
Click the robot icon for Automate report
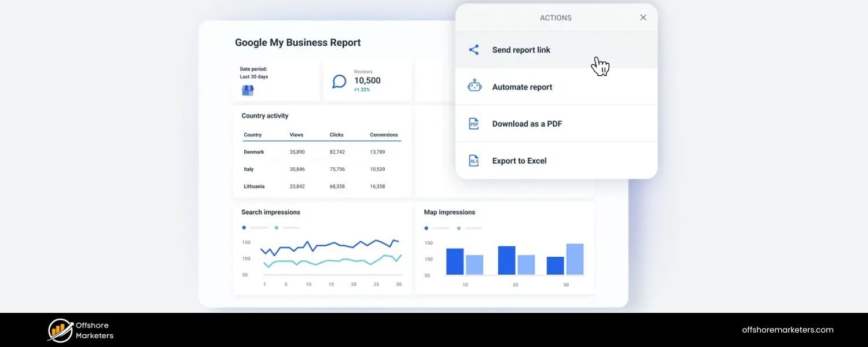click(474, 86)
